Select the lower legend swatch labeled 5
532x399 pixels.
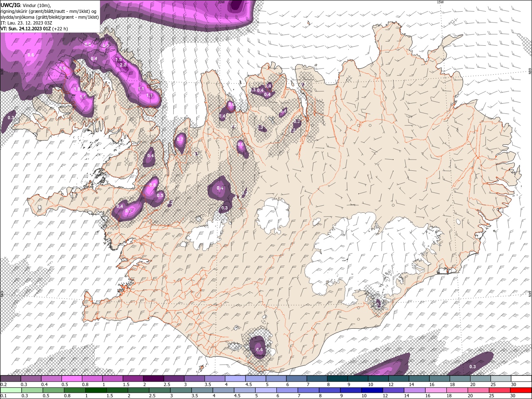click(x=266, y=390)
